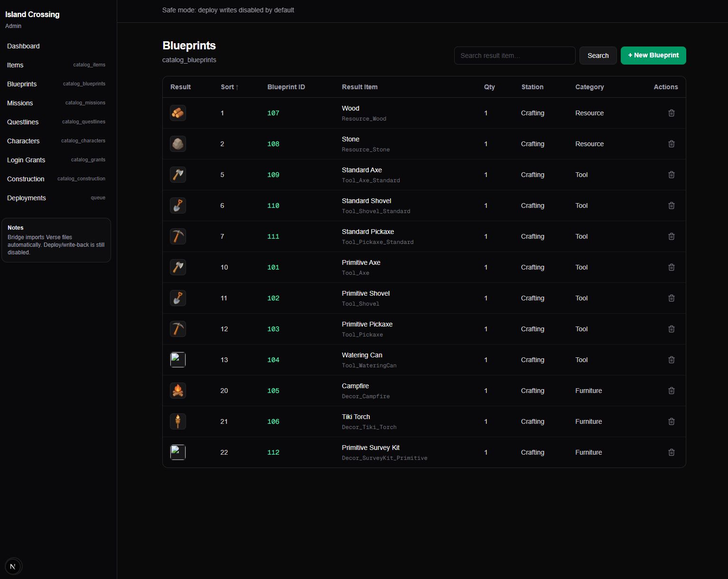
Task: Remove the Campfire blueprint via trash icon
Action: [671, 391]
